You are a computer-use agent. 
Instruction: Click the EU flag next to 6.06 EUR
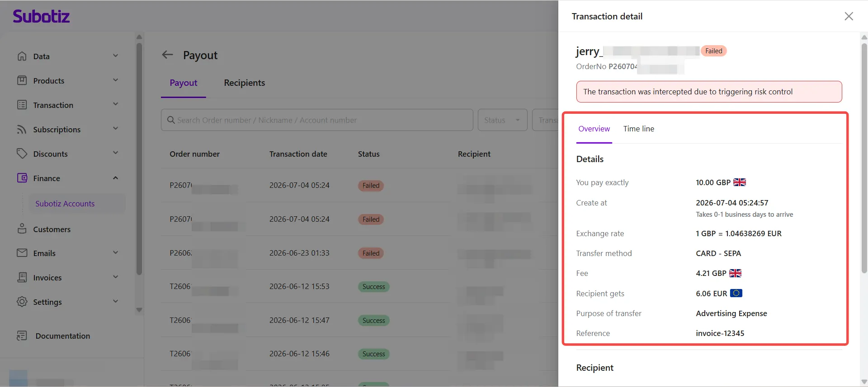tap(736, 294)
